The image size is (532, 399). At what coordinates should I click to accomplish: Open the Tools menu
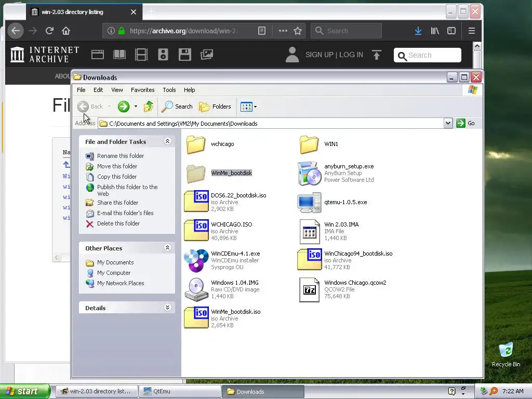[x=169, y=90]
